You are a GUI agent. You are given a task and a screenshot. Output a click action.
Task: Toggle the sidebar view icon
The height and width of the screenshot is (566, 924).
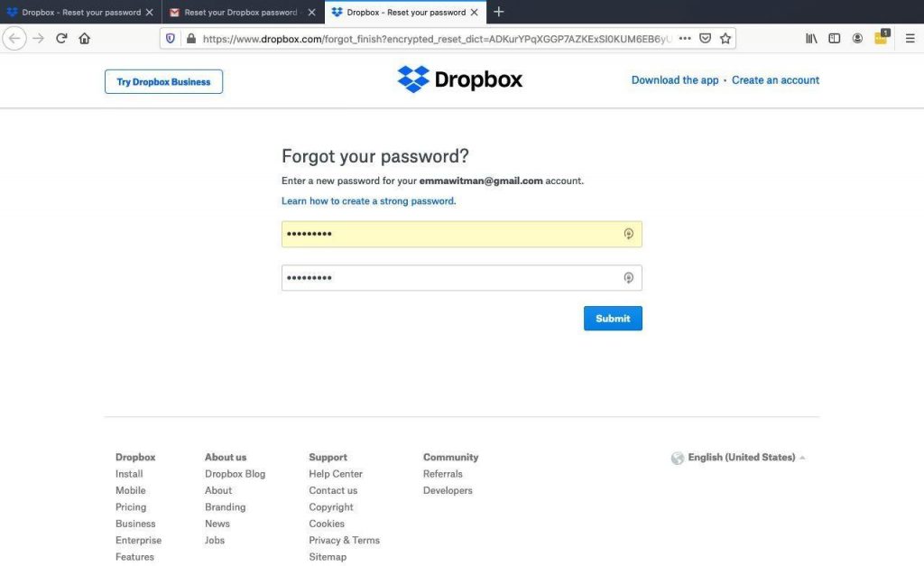[835, 38]
